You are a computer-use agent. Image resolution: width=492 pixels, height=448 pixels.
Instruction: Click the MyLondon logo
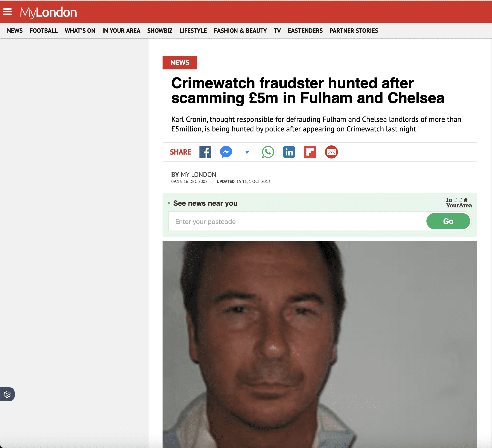(48, 12)
